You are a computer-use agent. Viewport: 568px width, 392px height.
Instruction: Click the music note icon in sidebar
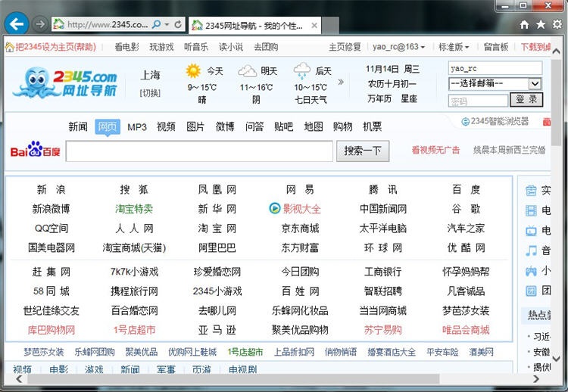pos(532,250)
